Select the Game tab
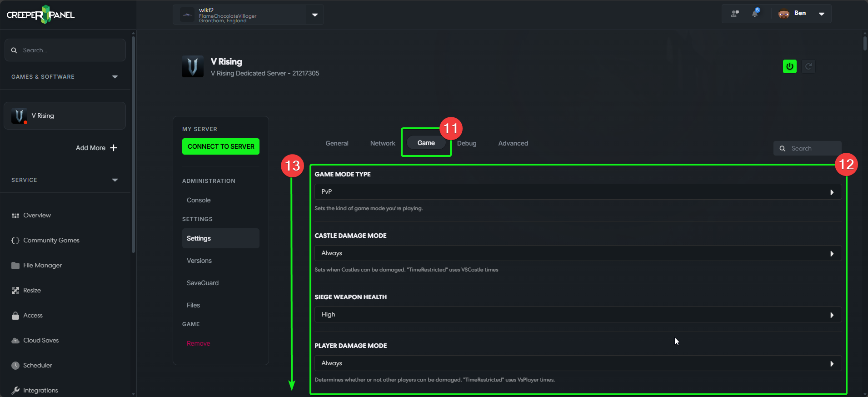Image resolution: width=868 pixels, height=397 pixels. tap(426, 143)
